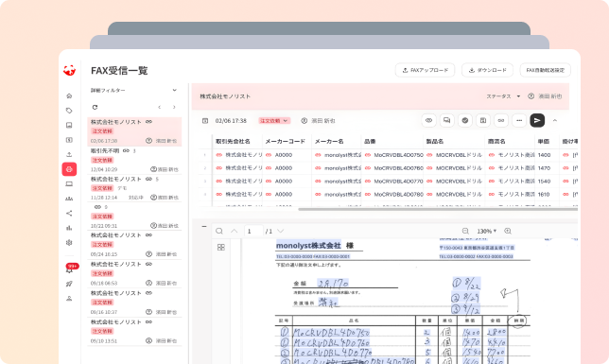609x364 pixels.
Task: Collapse the order detail panel chevron
Action: (x=554, y=120)
